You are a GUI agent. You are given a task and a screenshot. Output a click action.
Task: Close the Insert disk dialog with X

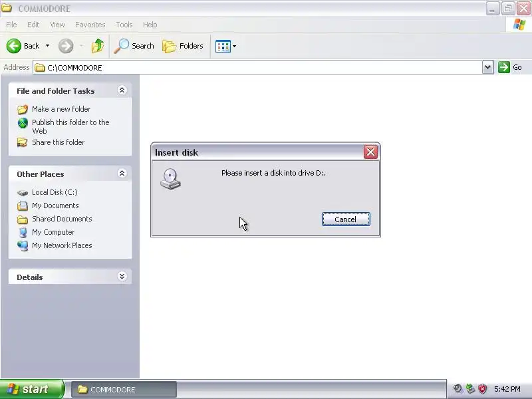point(370,152)
